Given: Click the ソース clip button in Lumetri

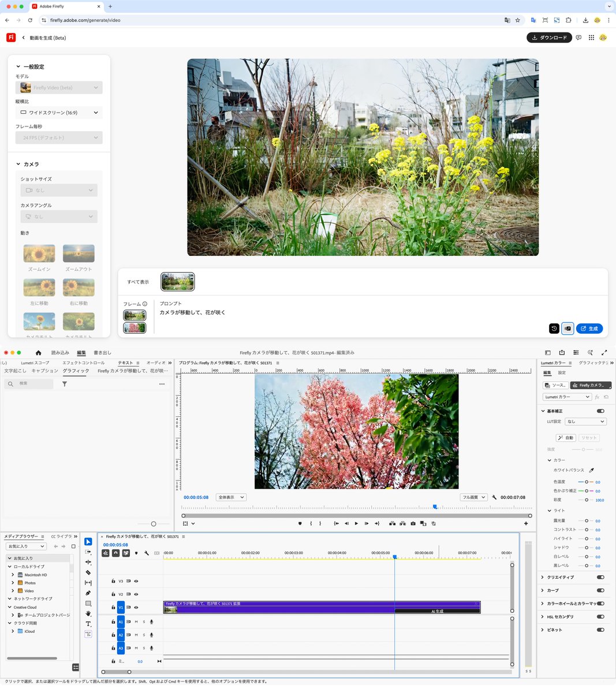Looking at the screenshot, I should pyautogui.click(x=555, y=385).
